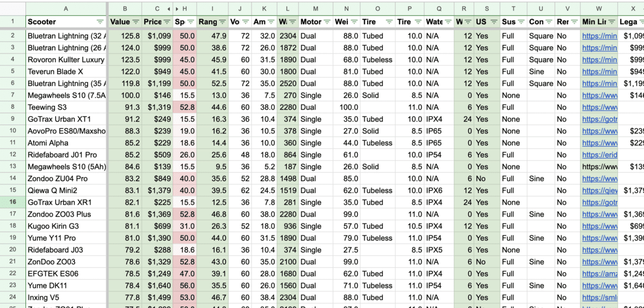This screenshot has width=644, height=308.
Task: Select 'No' in US column for Zondoo ZU04 Pro
Action: pyautogui.click(x=487, y=179)
